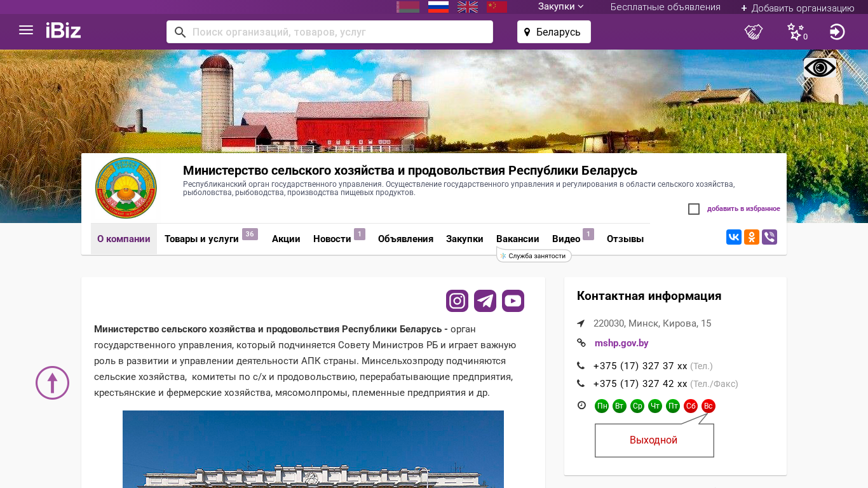
Task: Click the ministry emblem logo
Action: [x=126, y=188]
